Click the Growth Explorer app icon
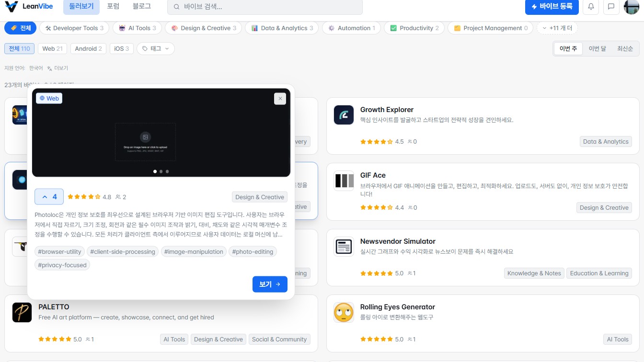This screenshot has width=644, height=362. (x=344, y=115)
